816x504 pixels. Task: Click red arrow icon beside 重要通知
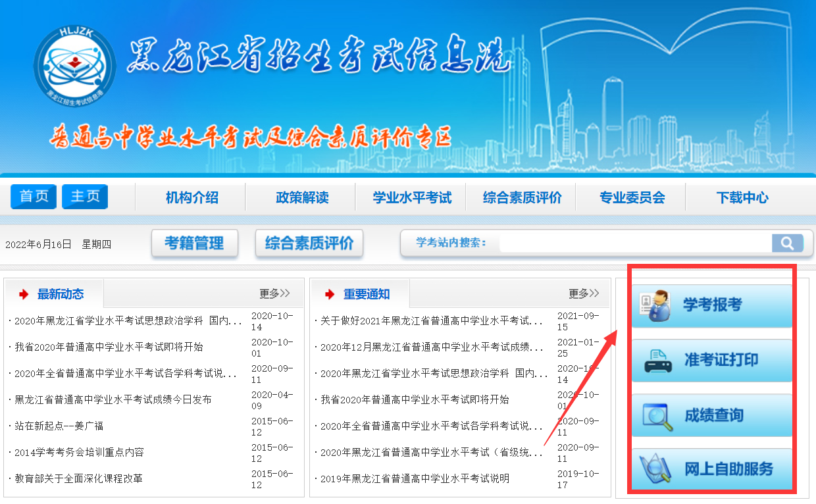330,294
